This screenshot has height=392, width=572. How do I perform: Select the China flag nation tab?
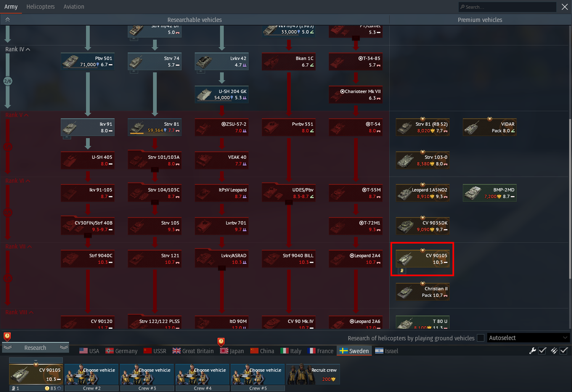(x=262, y=351)
